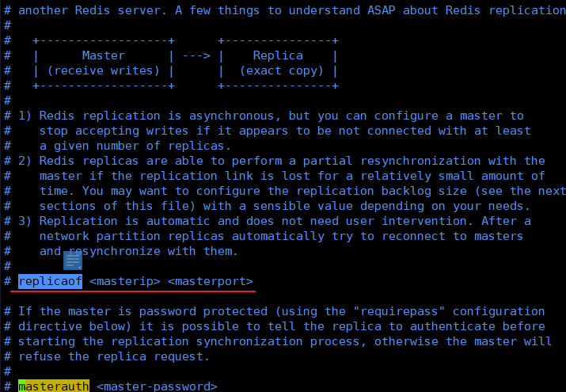The height and width of the screenshot is (392, 566).
Task: Click the <masterip> placeholder text
Action: tap(124, 281)
